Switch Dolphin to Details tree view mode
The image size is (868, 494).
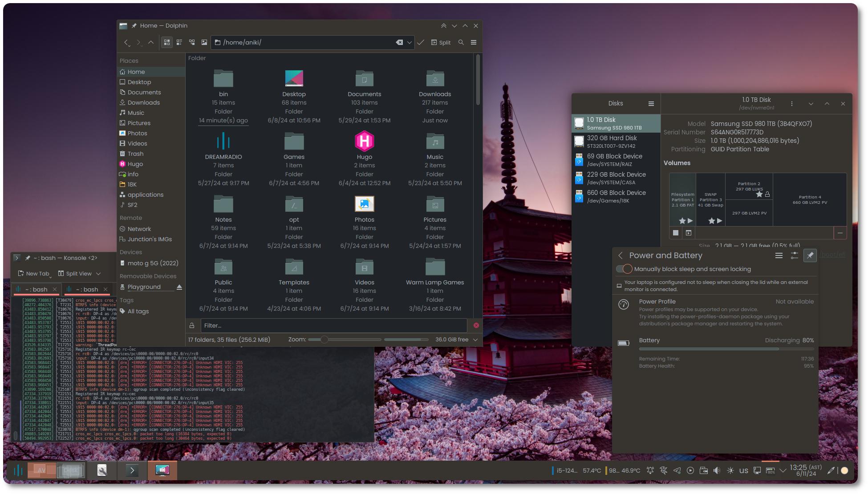pyautogui.click(x=192, y=42)
